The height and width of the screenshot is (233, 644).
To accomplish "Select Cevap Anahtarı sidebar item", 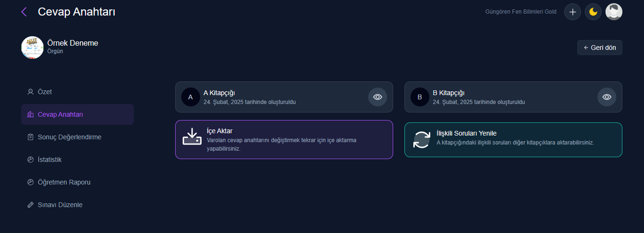I will 78,114.
